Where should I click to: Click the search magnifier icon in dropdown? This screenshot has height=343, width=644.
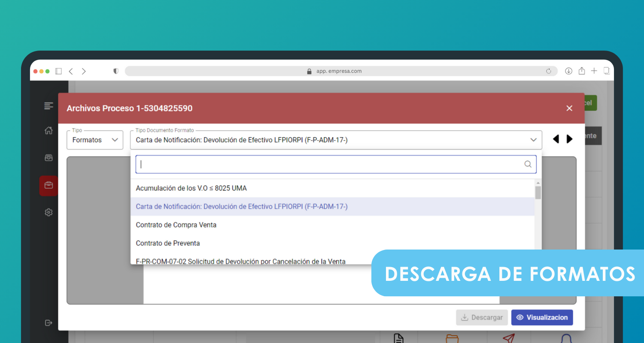pyautogui.click(x=528, y=164)
